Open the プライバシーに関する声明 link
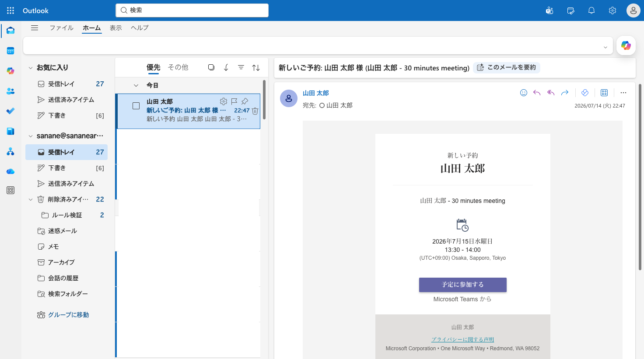This screenshot has height=359, width=644. click(462, 339)
